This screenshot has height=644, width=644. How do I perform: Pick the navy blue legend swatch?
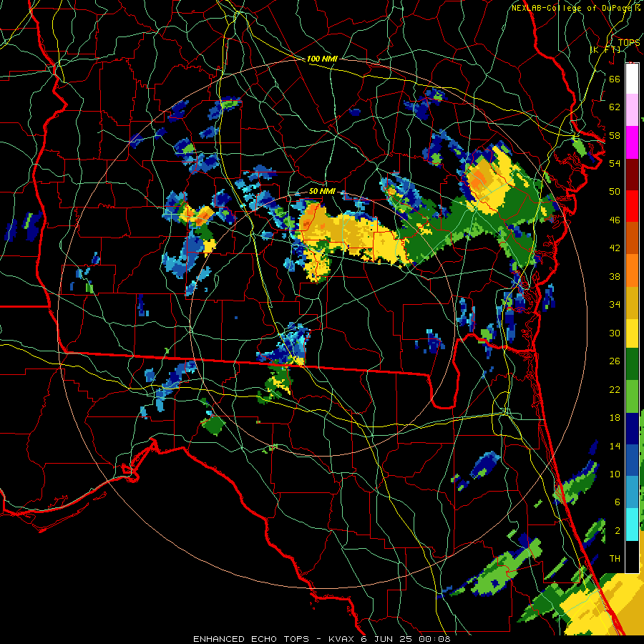point(632,429)
